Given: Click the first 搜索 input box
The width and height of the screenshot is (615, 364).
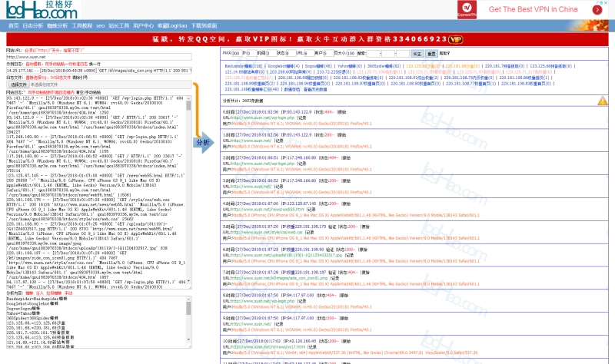Looking at the screenshot, I should click(373, 53).
